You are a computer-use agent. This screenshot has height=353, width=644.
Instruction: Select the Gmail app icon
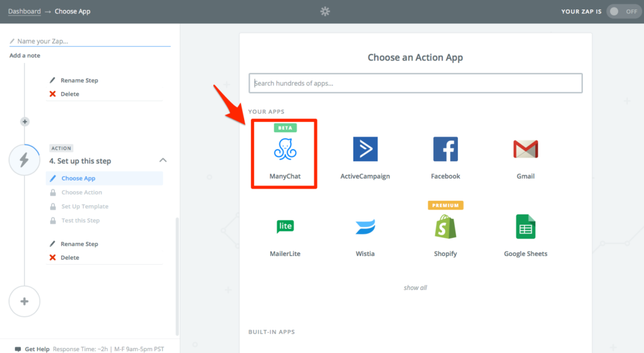tap(525, 148)
